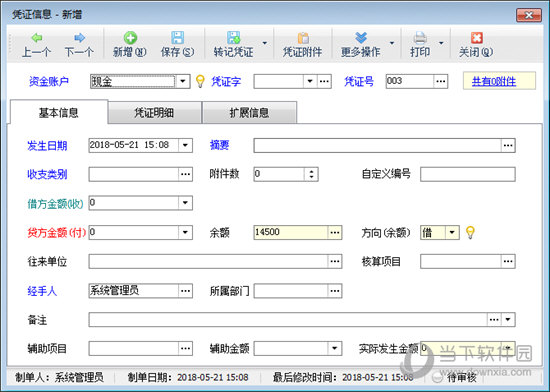Click 借方金额(收) amount field
Screen dimensions: 550x392
point(134,203)
